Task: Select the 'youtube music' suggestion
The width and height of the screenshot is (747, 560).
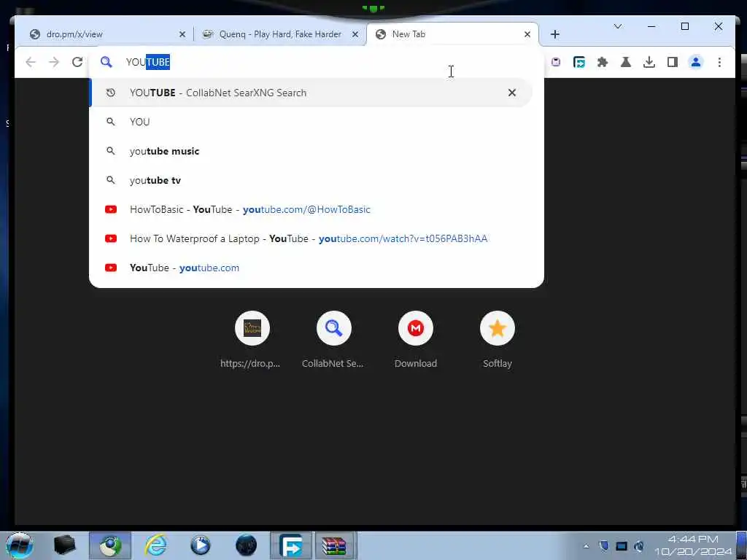Action: coord(311,151)
